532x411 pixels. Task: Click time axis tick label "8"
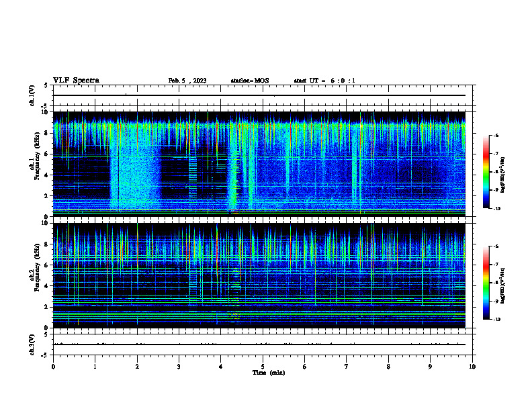click(388, 367)
